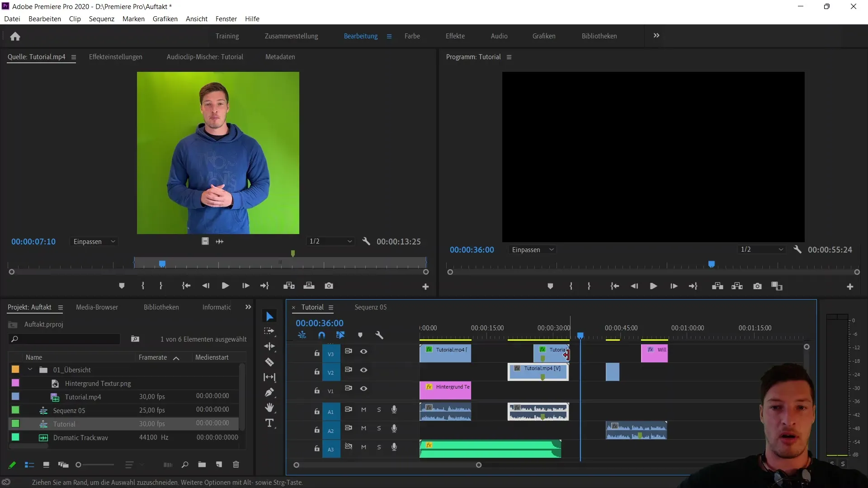This screenshot has width=868, height=488.
Task: Click Program timecode 00:00:36:00
Action: pos(472,249)
